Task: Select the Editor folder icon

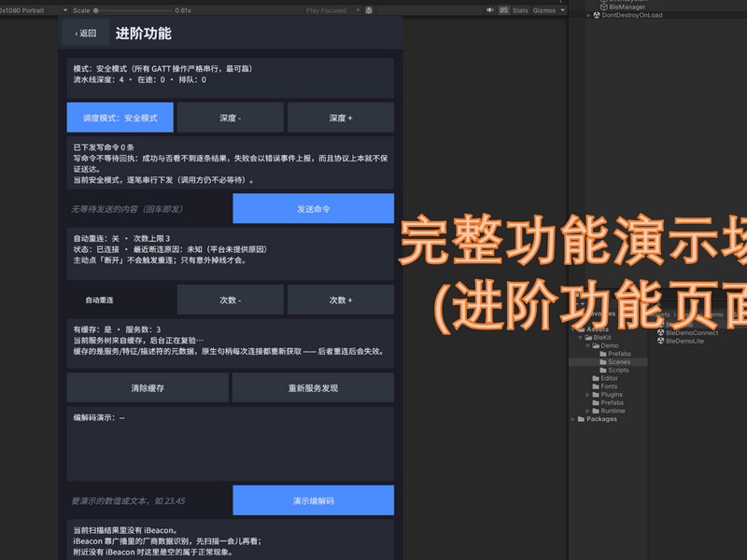Action: 596,378
